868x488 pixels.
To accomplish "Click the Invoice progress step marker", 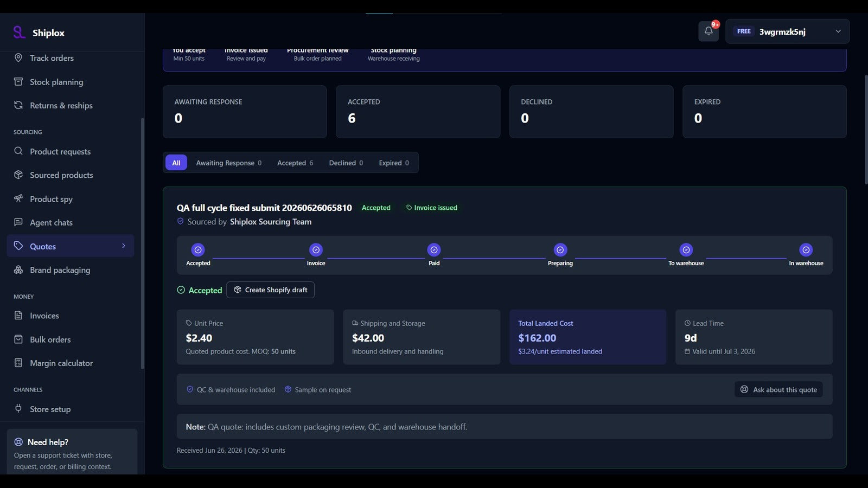I will (316, 250).
